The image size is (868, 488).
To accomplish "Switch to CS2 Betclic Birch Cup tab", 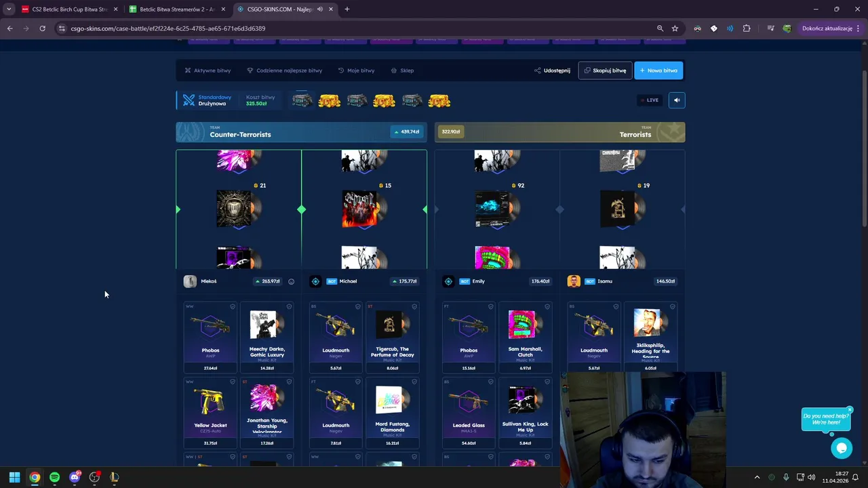I will pos(68,9).
